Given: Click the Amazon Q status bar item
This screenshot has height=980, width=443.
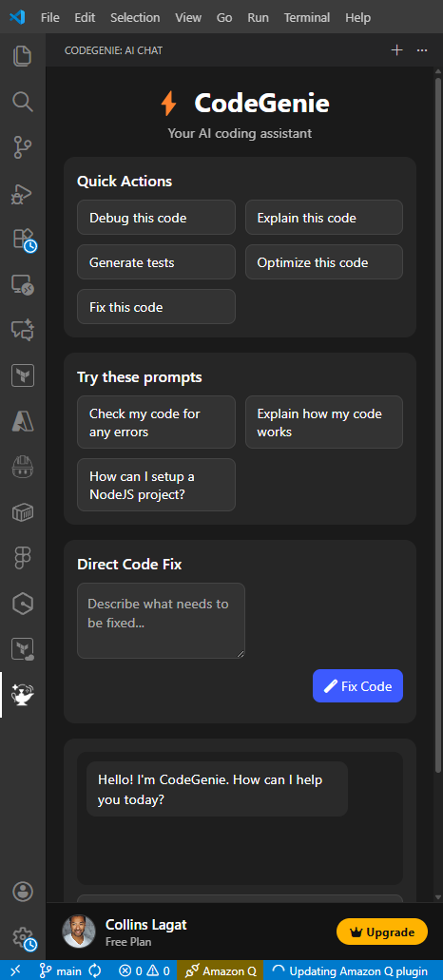Looking at the screenshot, I should click(221, 970).
